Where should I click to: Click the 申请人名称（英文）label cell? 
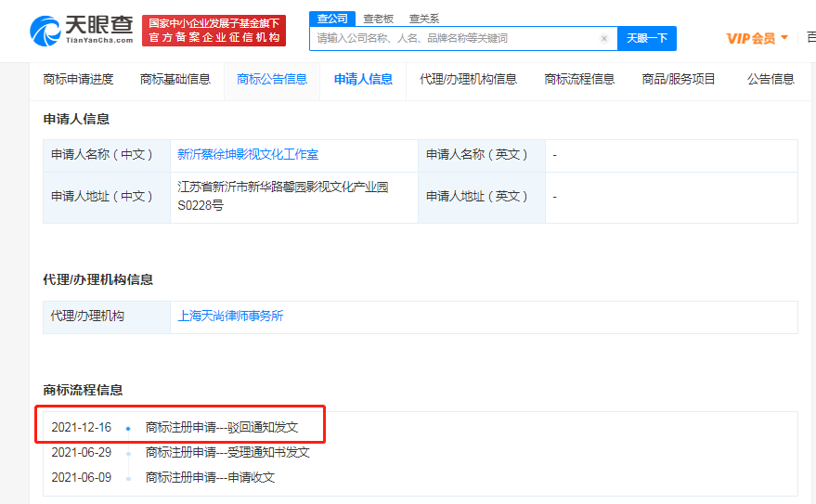(x=482, y=155)
